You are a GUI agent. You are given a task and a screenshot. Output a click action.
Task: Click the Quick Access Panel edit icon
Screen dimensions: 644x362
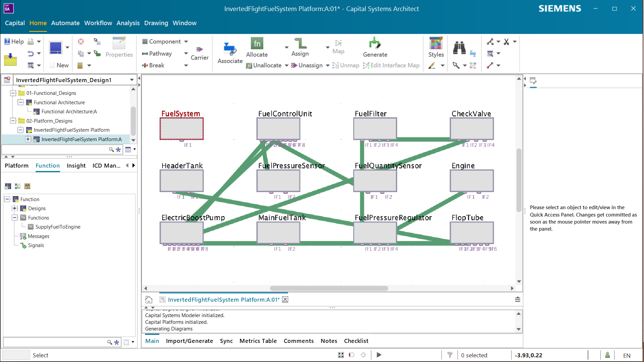coord(533,80)
